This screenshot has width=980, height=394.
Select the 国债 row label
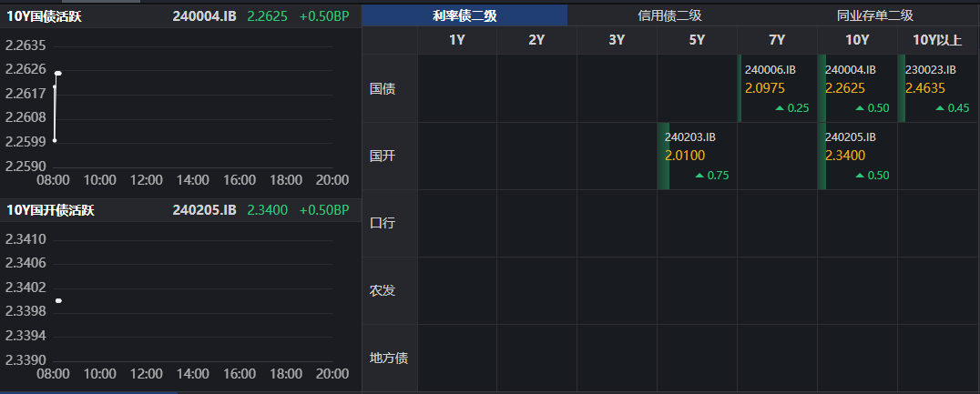(383, 89)
